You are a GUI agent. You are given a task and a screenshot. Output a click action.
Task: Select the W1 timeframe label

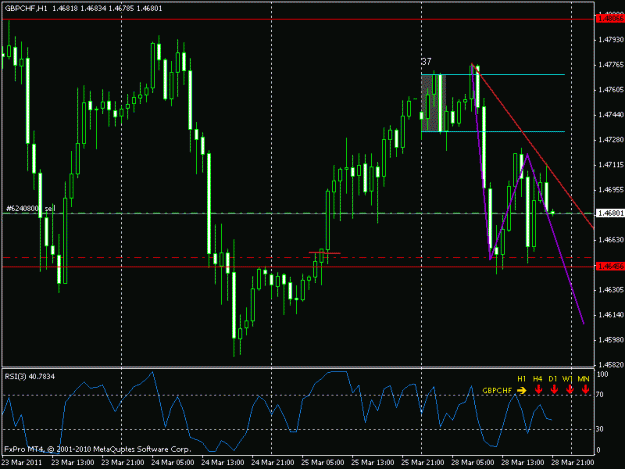coord(567,379)
